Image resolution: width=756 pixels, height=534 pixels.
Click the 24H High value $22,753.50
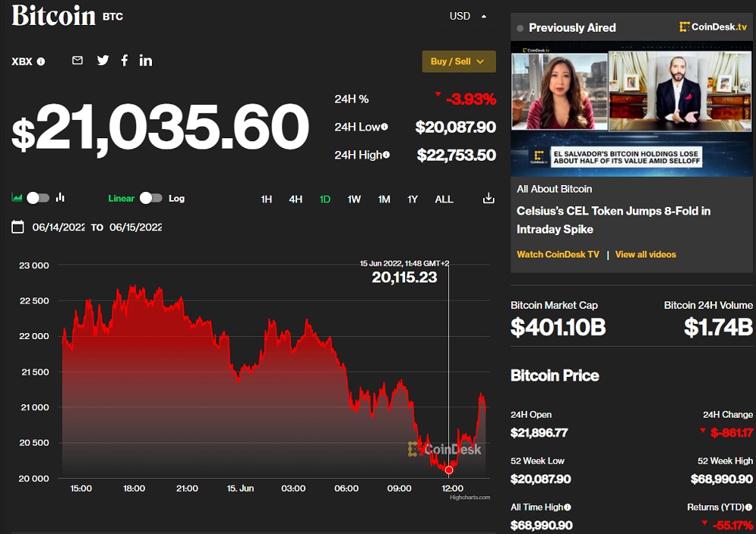[456, 155]
